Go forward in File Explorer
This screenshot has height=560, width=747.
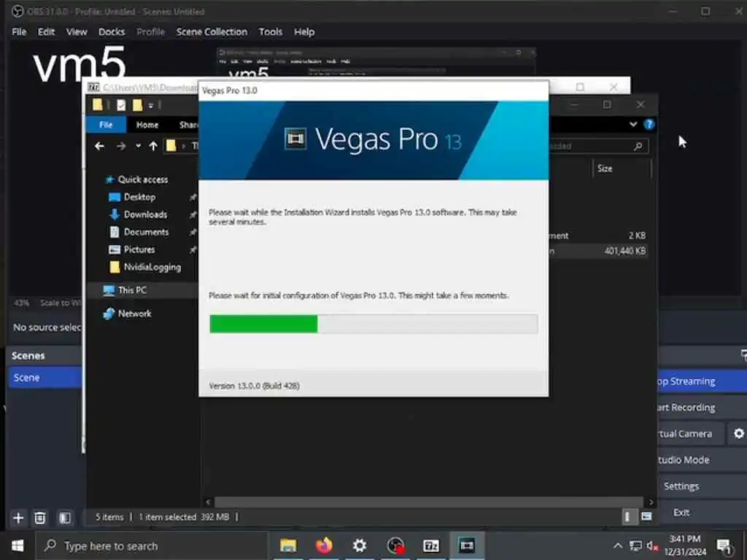(x=121, y=146)
